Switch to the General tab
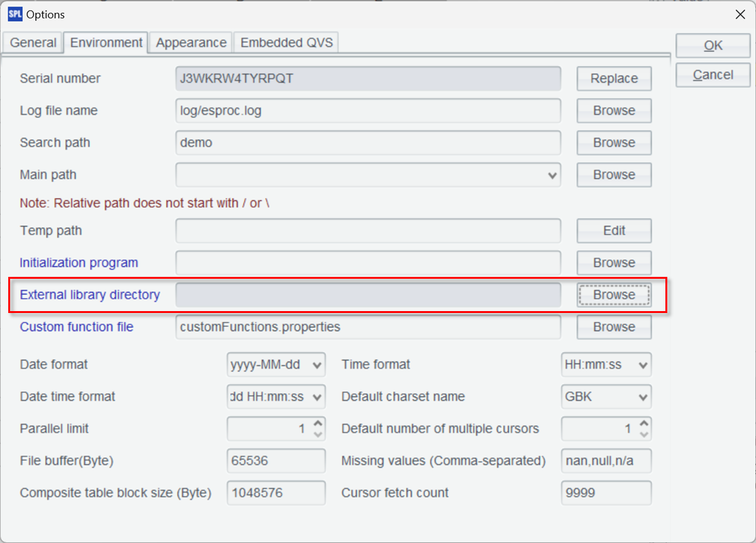 [x=33, y=42]
